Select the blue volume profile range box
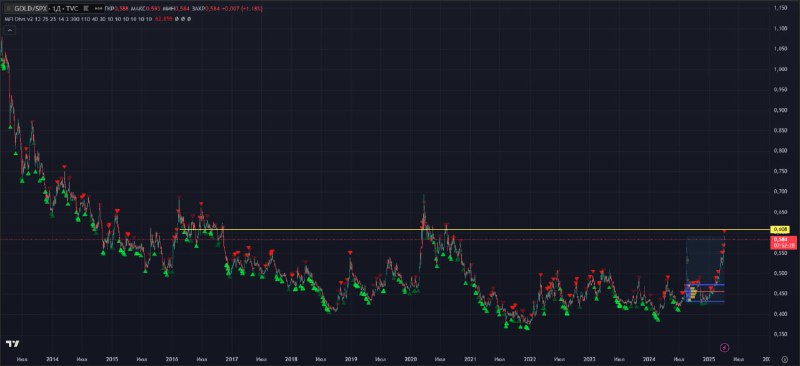 pyautogui.click(x=705, y=293)
